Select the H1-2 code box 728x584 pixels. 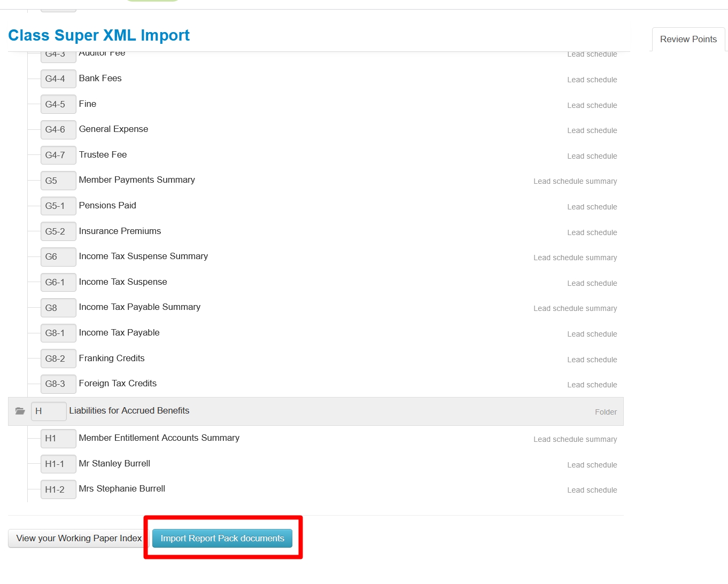pyautogui.click(x=58, y=489)
